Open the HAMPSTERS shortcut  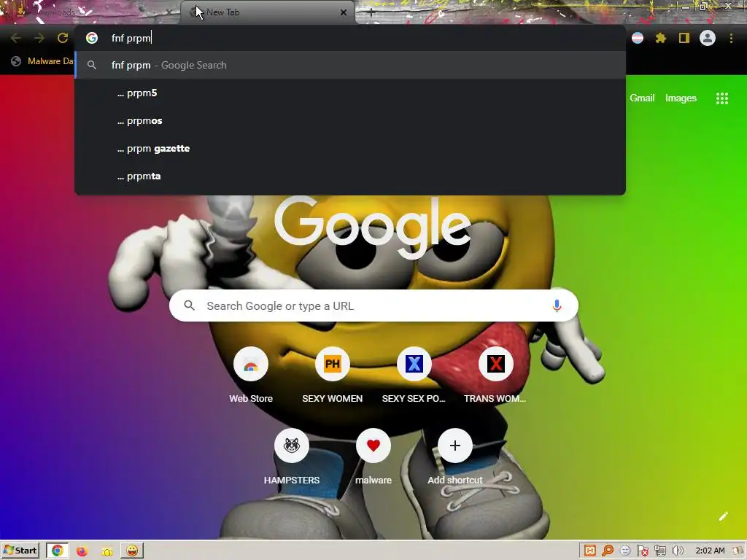click(292, 446)
